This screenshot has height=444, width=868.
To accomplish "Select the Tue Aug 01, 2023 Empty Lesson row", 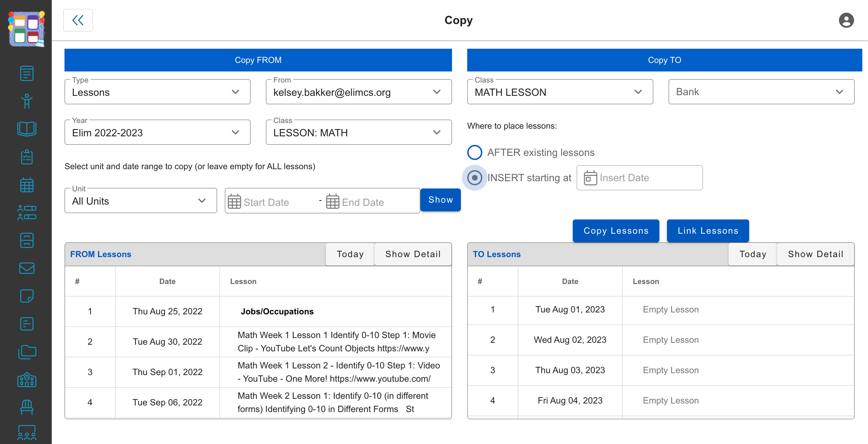I will 660,310.
